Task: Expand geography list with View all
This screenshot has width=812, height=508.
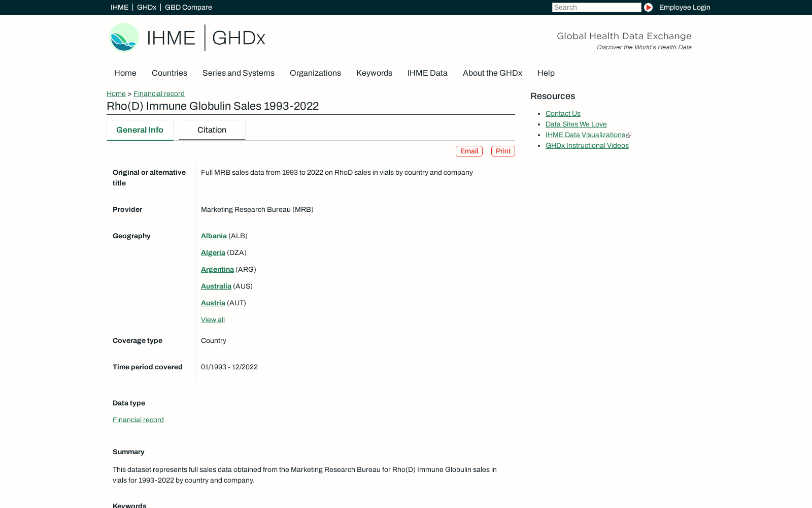Action: pyautogui.click(x=213, y=320)
